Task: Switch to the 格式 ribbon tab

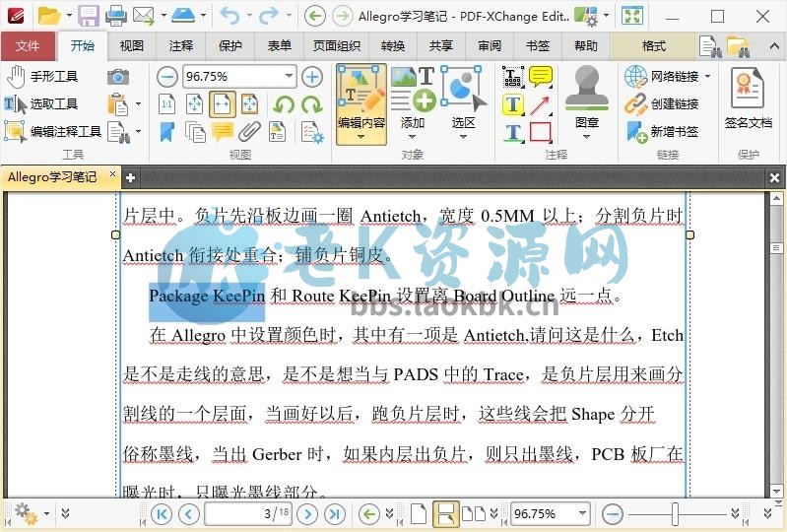Action: [x=653, y=46]
